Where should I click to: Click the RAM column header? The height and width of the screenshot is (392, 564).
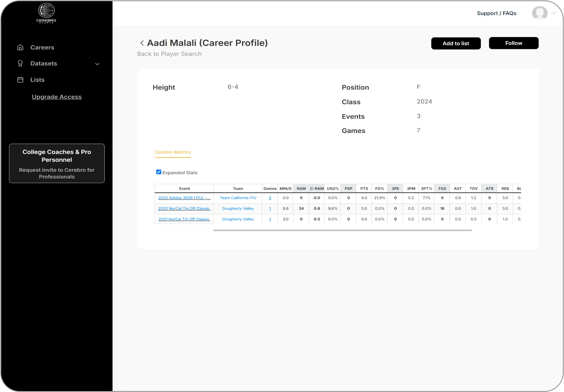pos(301,188)
